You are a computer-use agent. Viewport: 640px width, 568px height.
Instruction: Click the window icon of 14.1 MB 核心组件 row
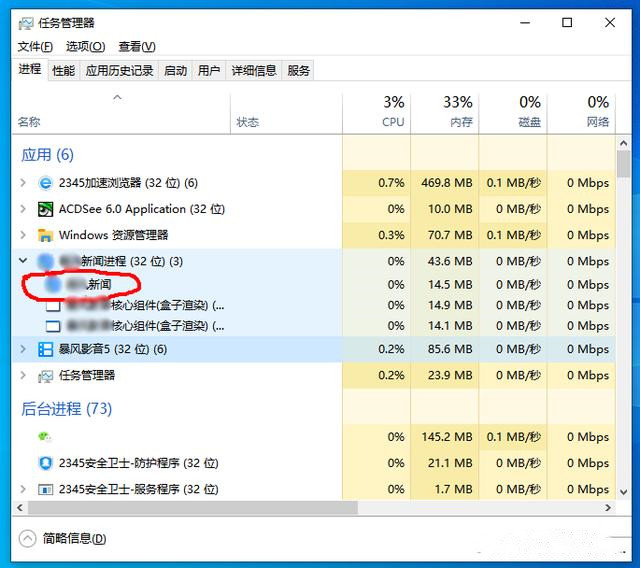(53, 326)
